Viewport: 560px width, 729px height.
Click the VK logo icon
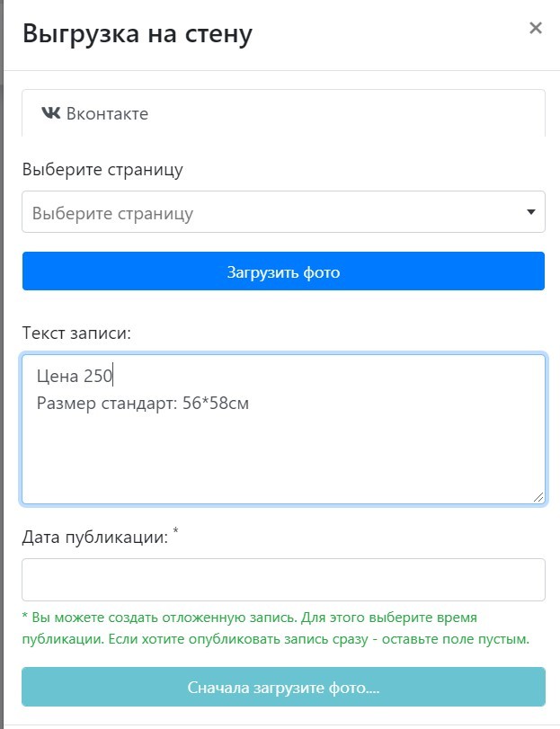coord(51,113)
